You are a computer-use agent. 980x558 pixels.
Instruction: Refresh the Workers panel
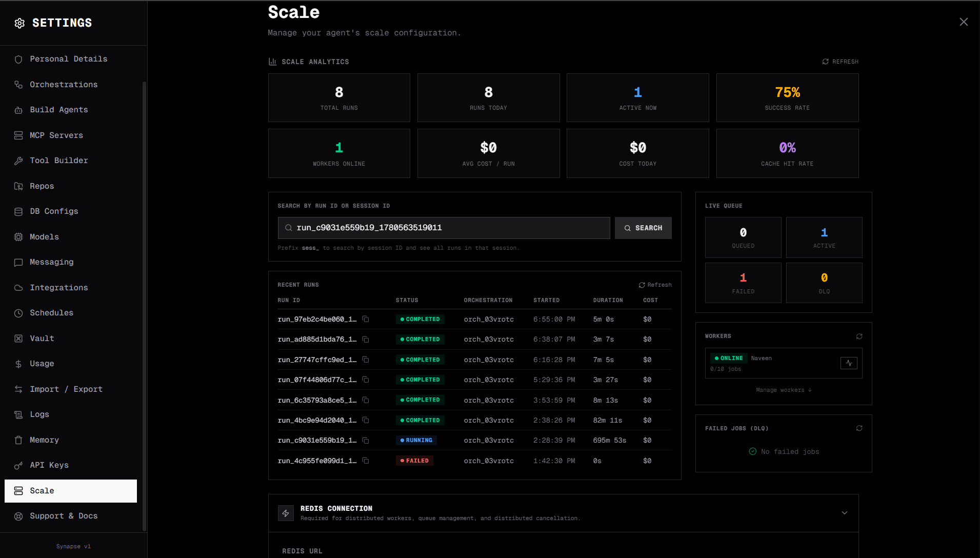coord(859,336)
